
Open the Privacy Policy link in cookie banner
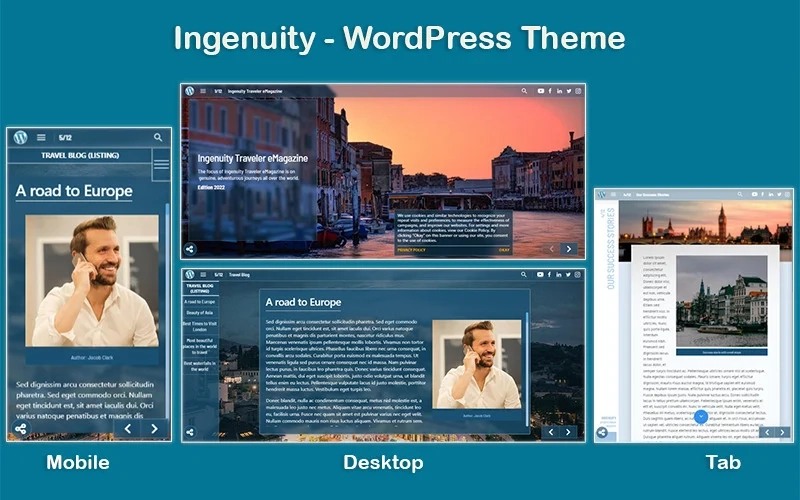tap(411, 250)
